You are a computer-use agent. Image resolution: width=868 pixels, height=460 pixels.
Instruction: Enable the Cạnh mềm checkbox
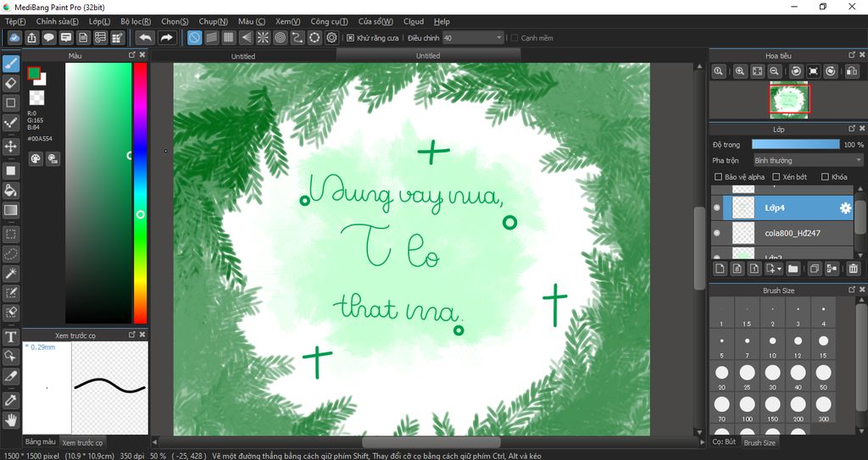[515, 38]
